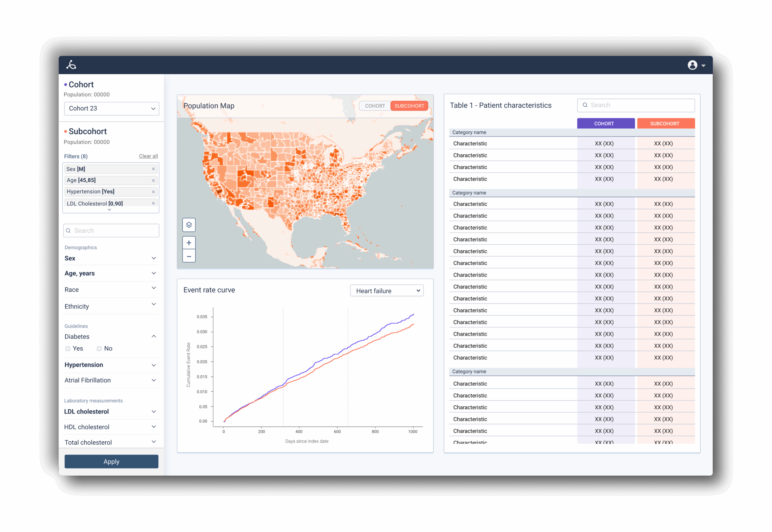The width and height of the screenshot is (772, 532).
Task: Select the Subcohort map toggle
Action: click(x=409, y=106)
